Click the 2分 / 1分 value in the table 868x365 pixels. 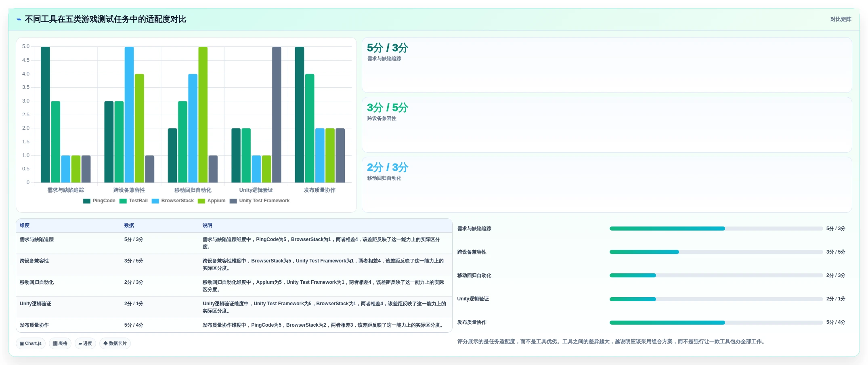coord(134,304)
